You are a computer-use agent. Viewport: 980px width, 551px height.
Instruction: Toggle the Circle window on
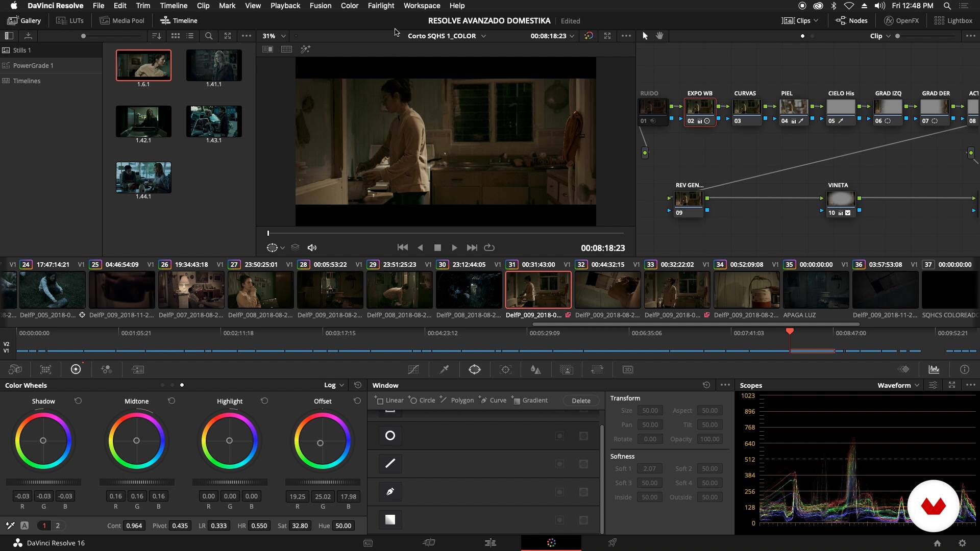point(390,436)
